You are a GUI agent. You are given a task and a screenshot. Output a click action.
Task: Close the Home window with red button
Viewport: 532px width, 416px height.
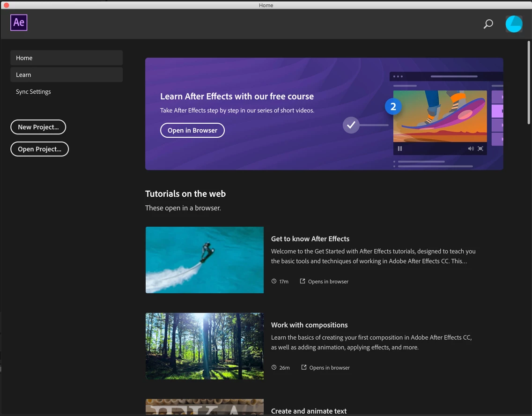(x=6, y=5)
